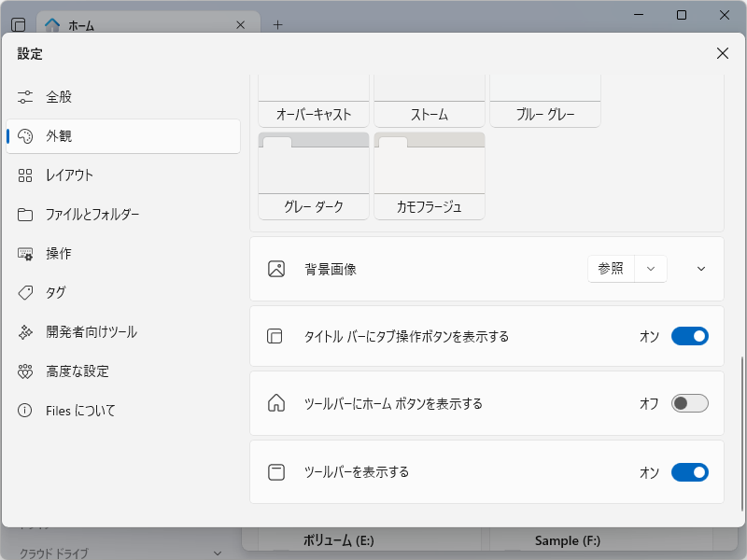Open ファイルとフォルダー settings via its folder icon
The height and width of the screenshot is (560, 747).
click(26, 214)
